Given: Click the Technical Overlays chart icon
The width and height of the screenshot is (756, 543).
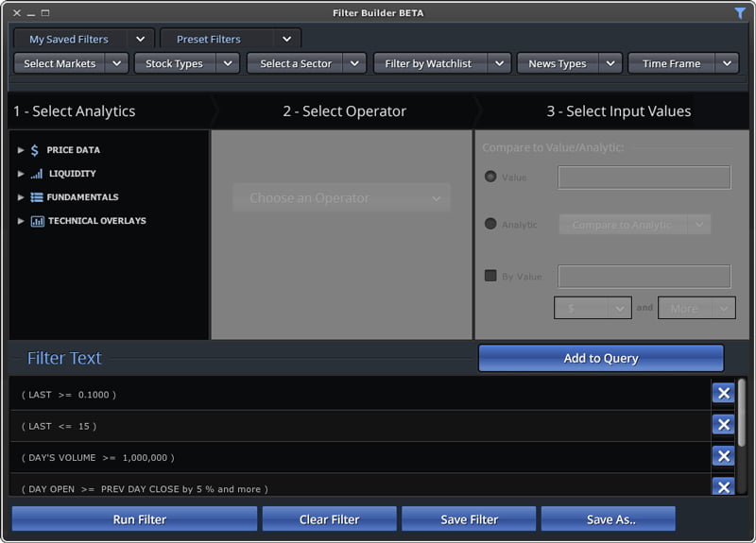Looking at the screenshot, I should pos(37,221).
